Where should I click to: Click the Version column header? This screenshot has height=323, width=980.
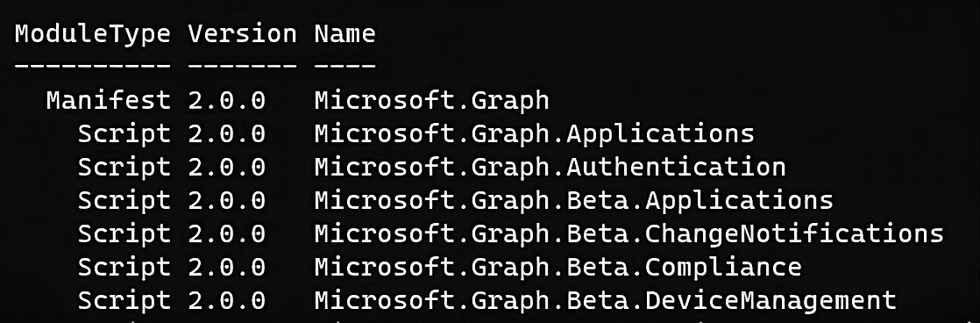(x=243, y=33)
